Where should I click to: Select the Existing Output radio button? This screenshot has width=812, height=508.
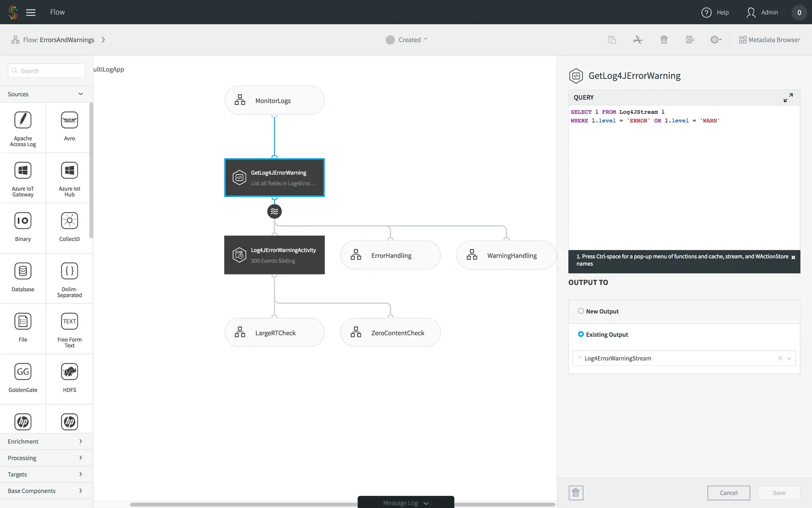(581, 334)
